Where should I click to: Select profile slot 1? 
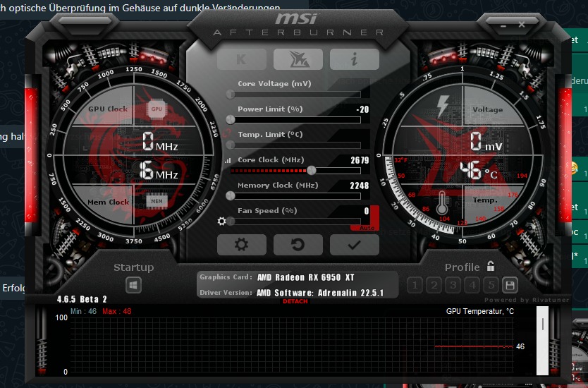[415, 286]
